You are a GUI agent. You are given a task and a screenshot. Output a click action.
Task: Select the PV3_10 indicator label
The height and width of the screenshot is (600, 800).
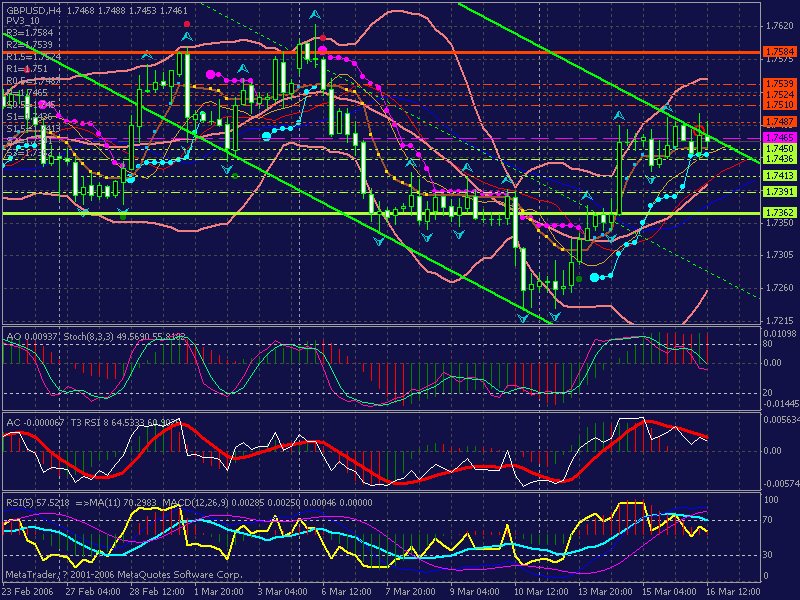tap(22, 20)
